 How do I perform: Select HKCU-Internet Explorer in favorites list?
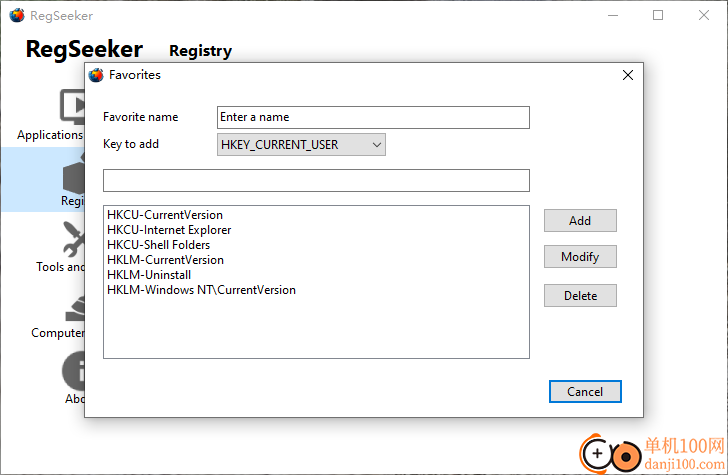169,230
